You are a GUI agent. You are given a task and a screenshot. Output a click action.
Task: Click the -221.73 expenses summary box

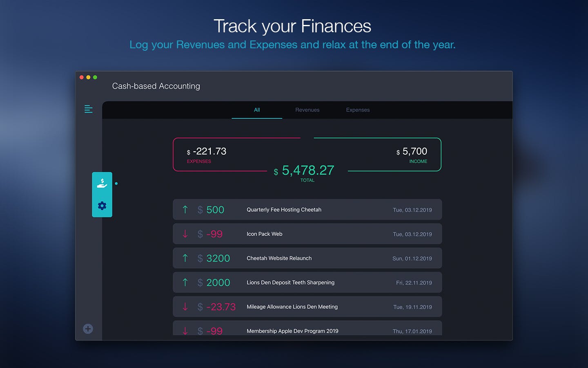[220, 155]
